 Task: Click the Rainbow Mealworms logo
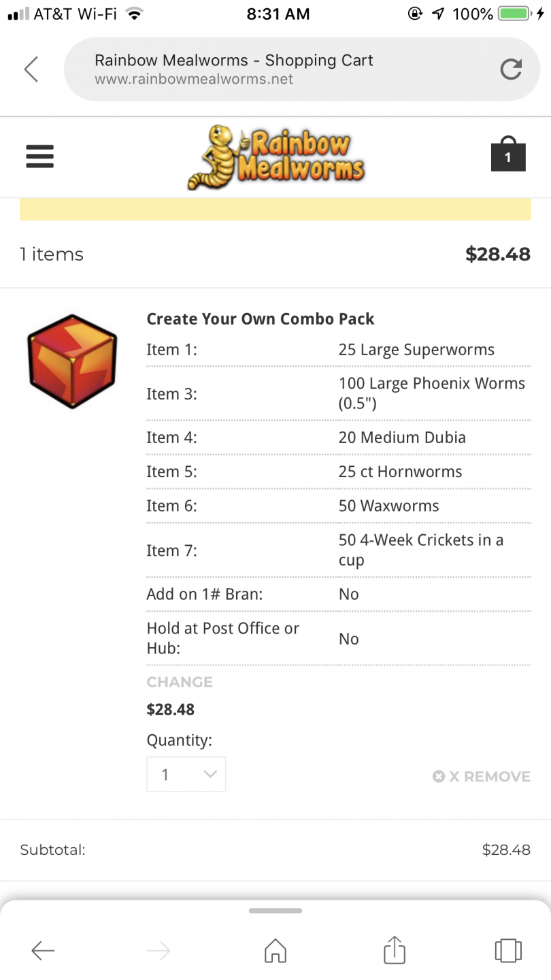[276, 157]
